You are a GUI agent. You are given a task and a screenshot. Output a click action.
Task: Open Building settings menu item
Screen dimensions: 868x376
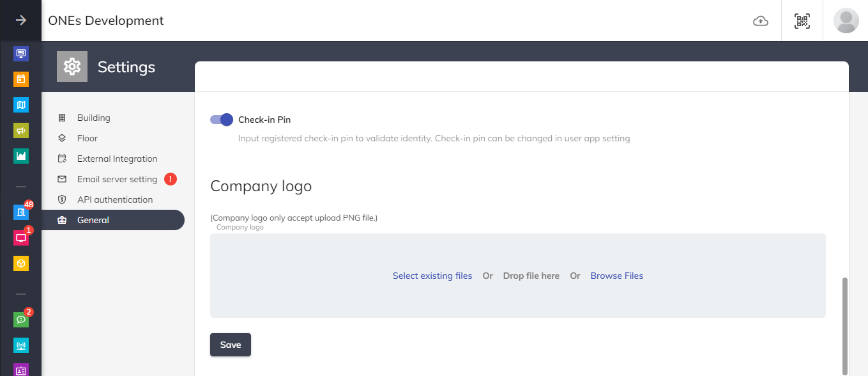point(93,118)
